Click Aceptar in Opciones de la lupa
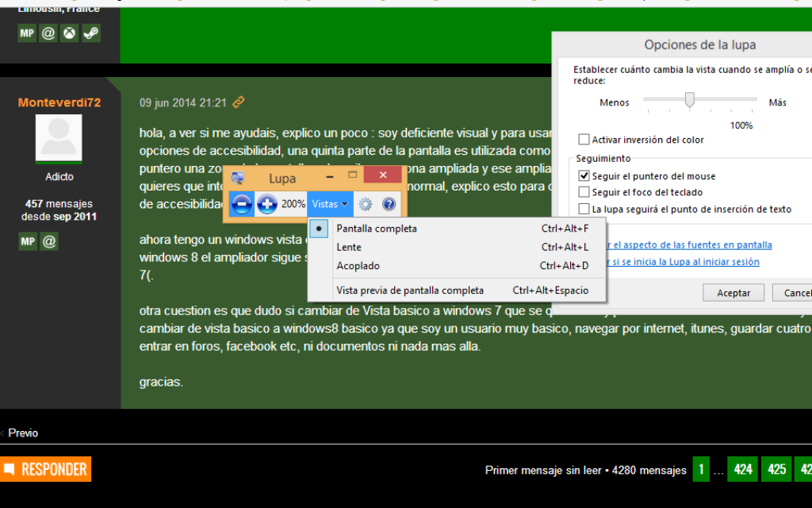This screenshot has width=812, height=508. 733,293
